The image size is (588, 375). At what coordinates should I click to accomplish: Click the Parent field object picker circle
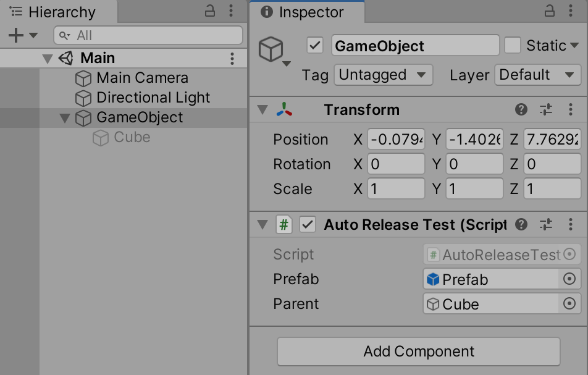point(569,304)
